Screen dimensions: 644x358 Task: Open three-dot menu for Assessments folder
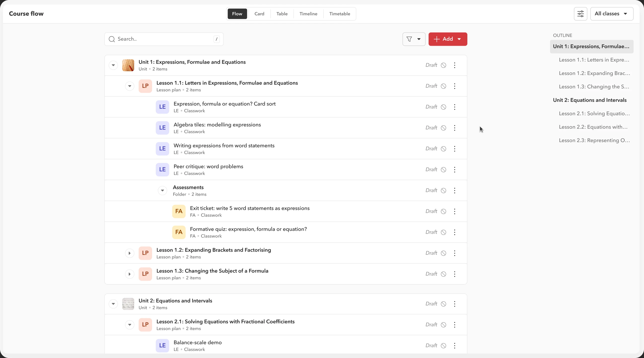(454, 191)
